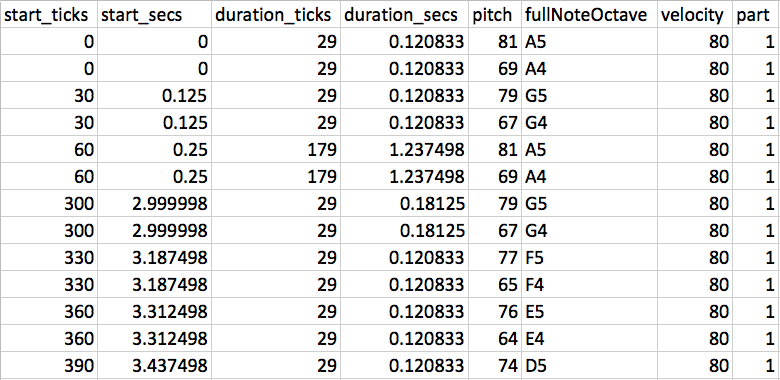Click the duration_ticks header cell

276,14
